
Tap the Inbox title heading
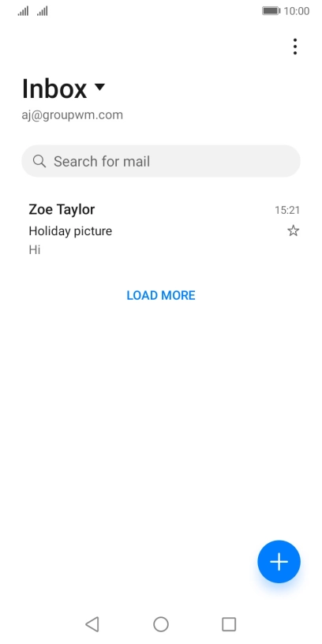click(x=54, y=88)
